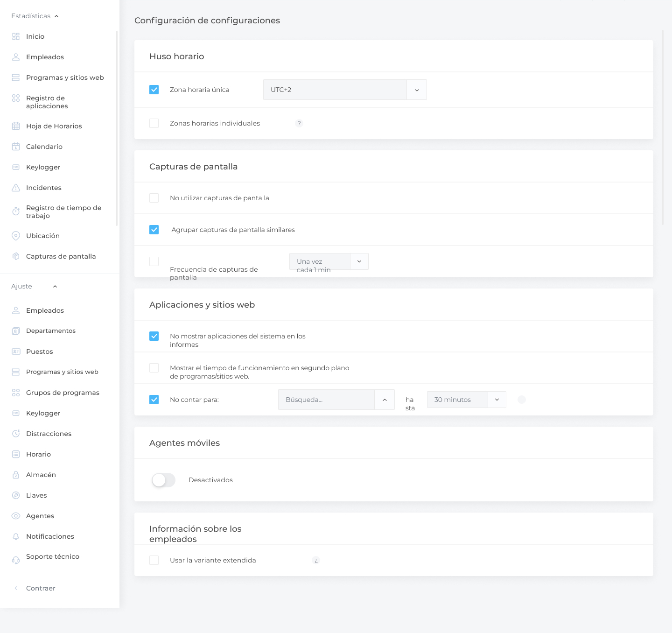Go to Departamentos under Ajuste
Screen dimensions: 672x633
tap(51, 331)
